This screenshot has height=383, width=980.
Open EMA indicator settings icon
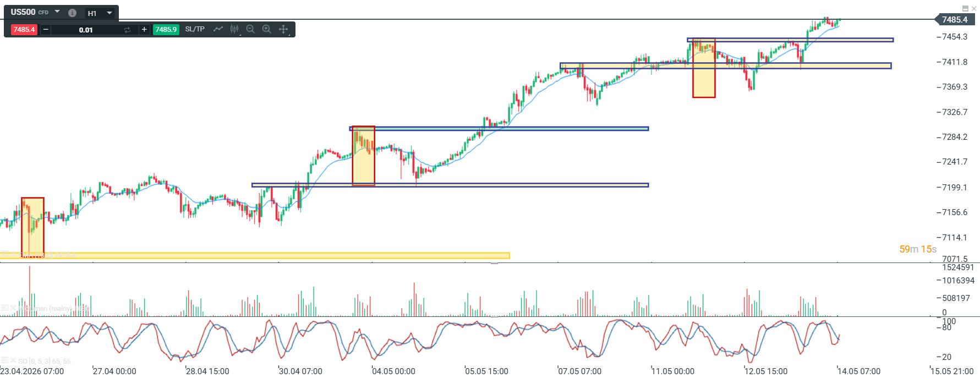tap(4, 254)
